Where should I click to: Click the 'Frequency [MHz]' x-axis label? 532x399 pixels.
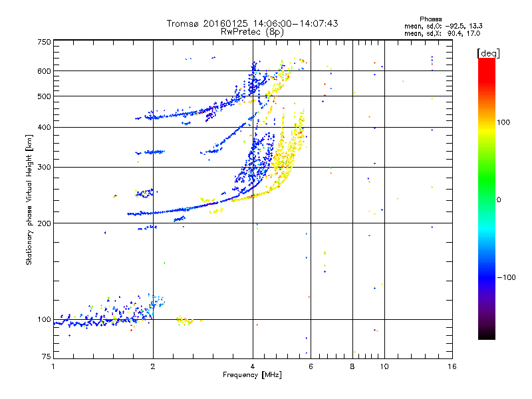[252, 375]
